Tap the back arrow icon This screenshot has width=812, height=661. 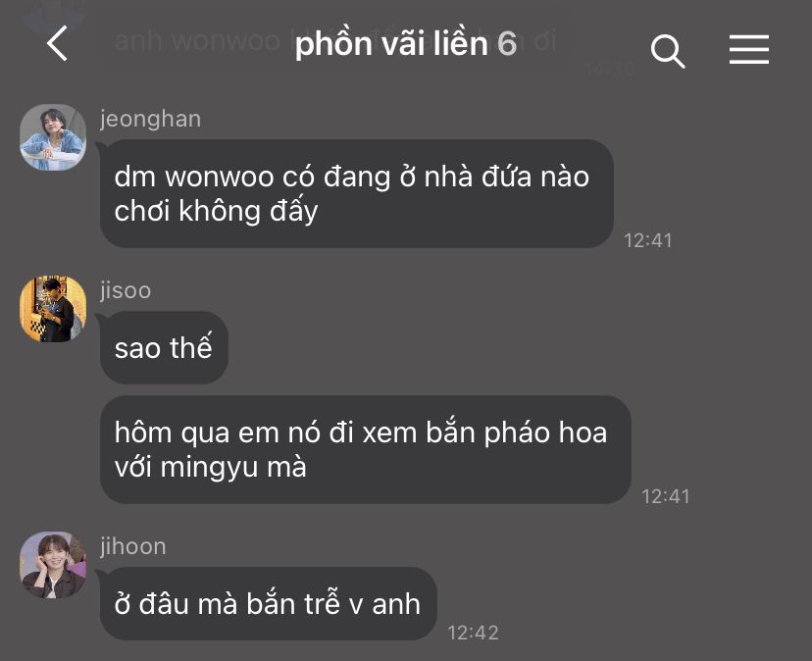[57, 43]
